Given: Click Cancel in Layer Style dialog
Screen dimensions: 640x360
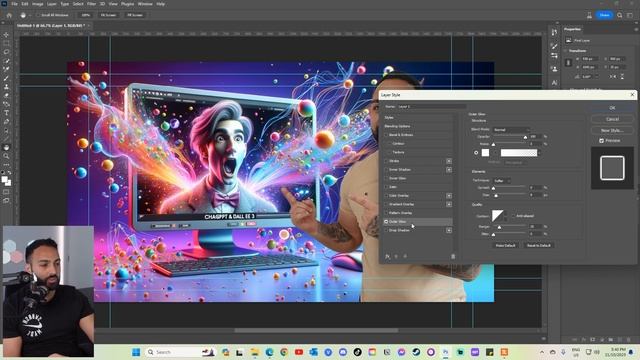Looking at the screenshot, I should pyautogui.click(x=612, y=119).
